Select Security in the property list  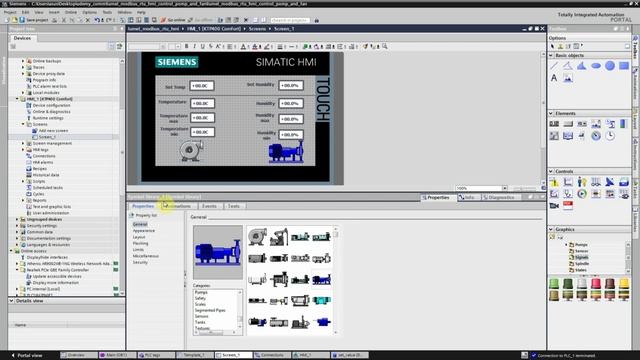tap(140, 262)
